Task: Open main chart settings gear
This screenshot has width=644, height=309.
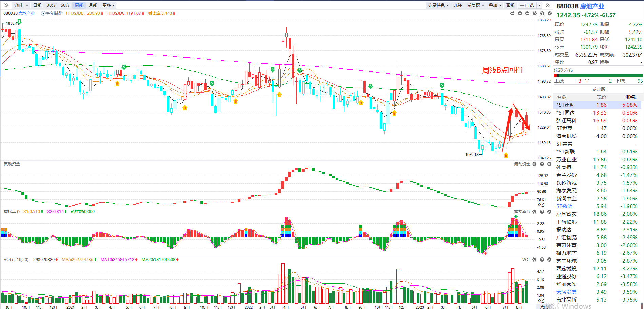Action: pyautogui.click(x=534, y=13)
